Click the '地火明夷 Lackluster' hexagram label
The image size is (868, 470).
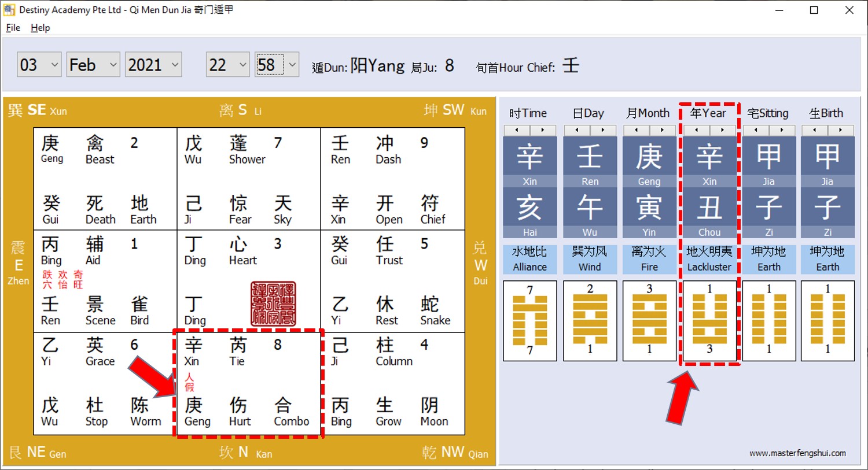(709, 259)
